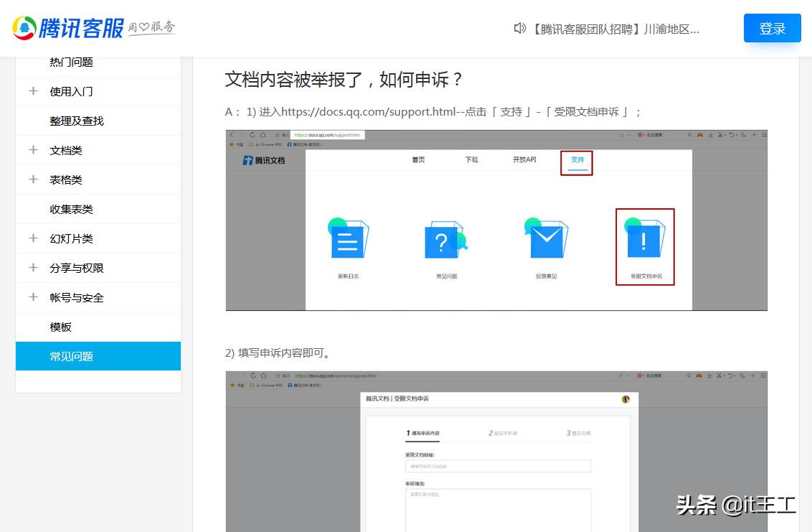Image resolution: width=812 pixels, height=532 pixels.
Task: Click the 登录 button
Action: [772, 27]
